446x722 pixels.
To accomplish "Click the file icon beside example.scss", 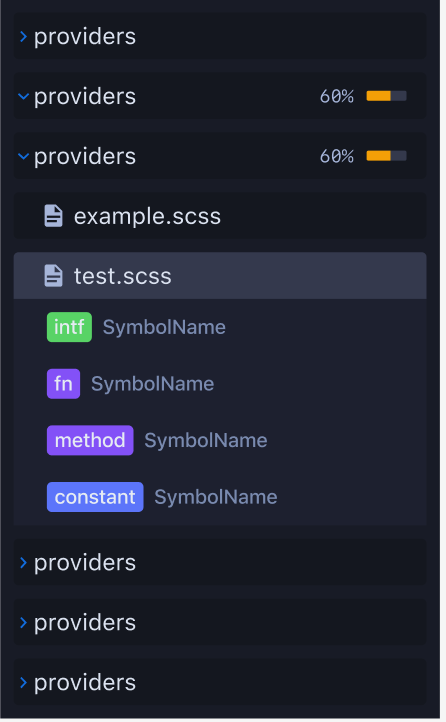I will (x=53, y=216).
